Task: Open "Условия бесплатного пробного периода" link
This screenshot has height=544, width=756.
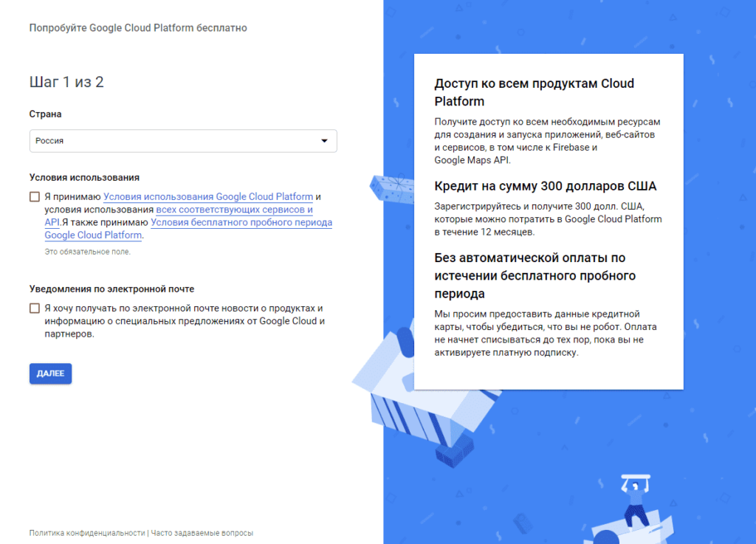Action: pyautogui.click(x=241, y=222)
